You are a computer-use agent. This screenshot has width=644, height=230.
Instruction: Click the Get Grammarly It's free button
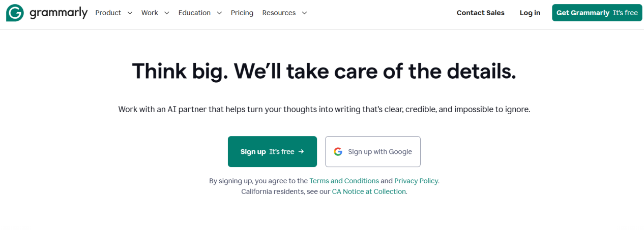coord(597,13)
